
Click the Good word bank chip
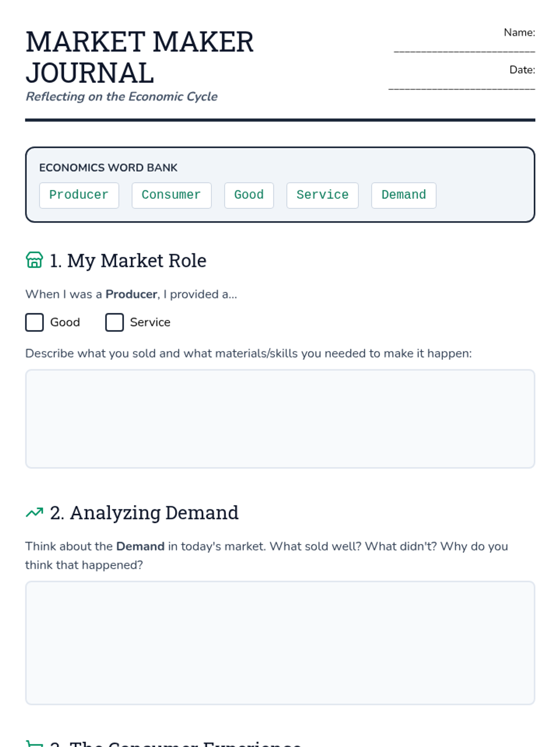[249, 195]
